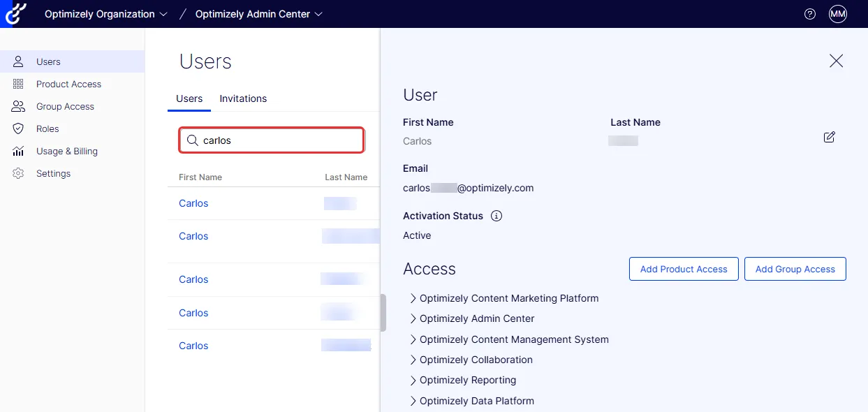The height and width of the screenshot is (412, 868).
Task: Close the User details panel
Action: [836, 61]
